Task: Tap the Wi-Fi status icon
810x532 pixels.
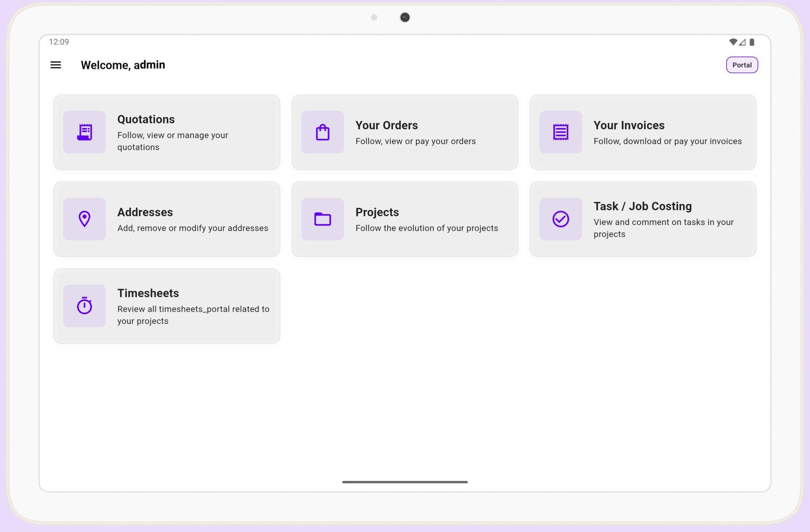Action: point(733,42)
